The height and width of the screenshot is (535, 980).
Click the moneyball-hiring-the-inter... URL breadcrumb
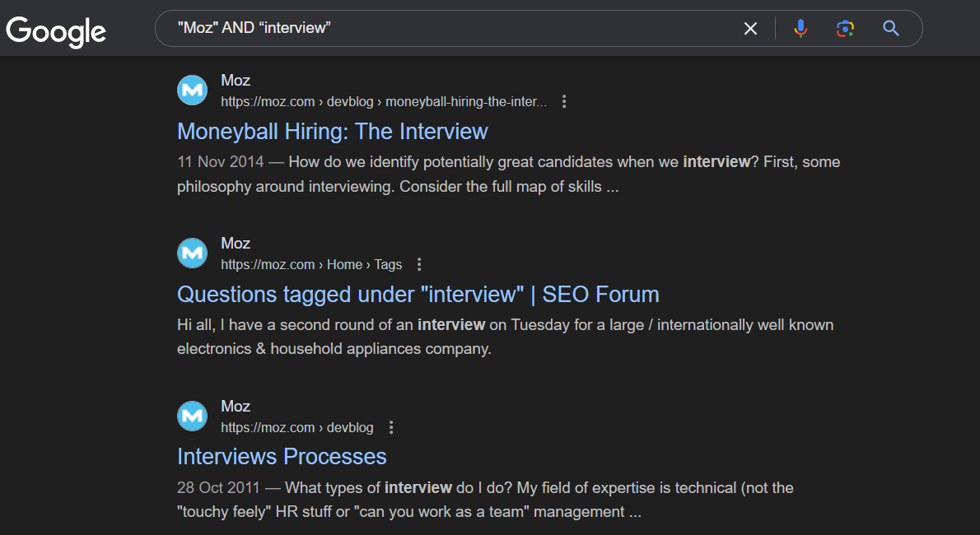[x=384, y=101]
